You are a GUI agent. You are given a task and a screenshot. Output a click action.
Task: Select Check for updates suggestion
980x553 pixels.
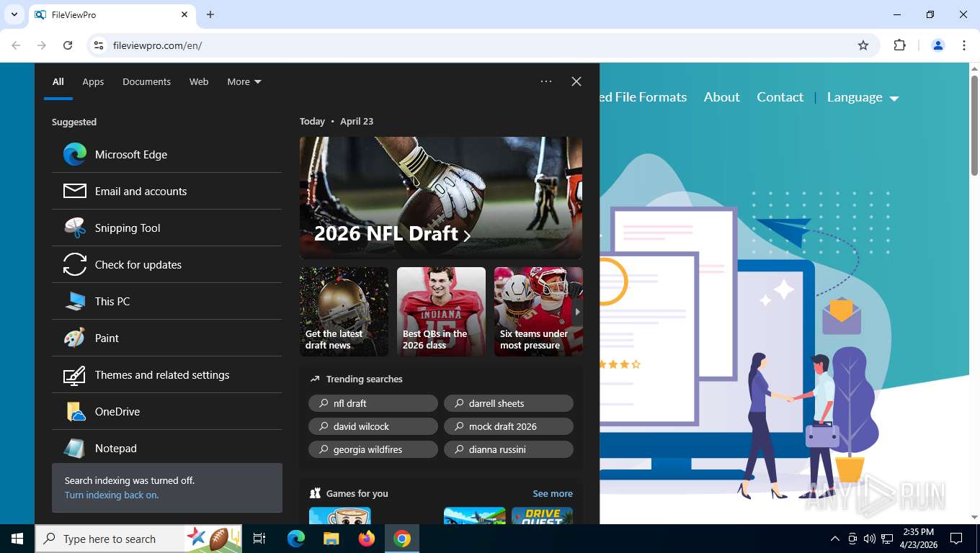166,264
